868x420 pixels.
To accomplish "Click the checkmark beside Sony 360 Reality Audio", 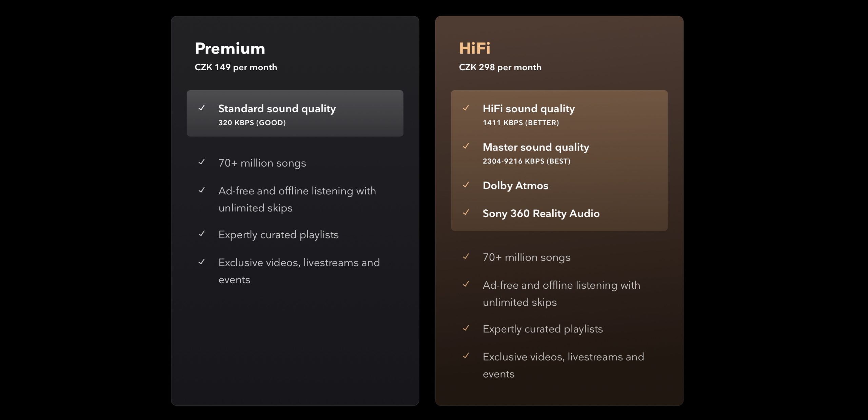I will 466,213.
